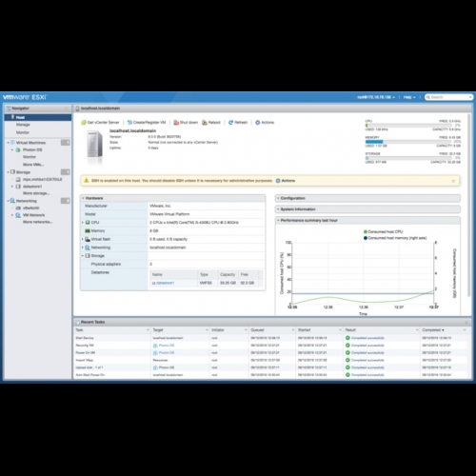The width and height of the screenshot is (476, 476).
Task: Expand the CPU row in Hardware
Action: (83, 223)
